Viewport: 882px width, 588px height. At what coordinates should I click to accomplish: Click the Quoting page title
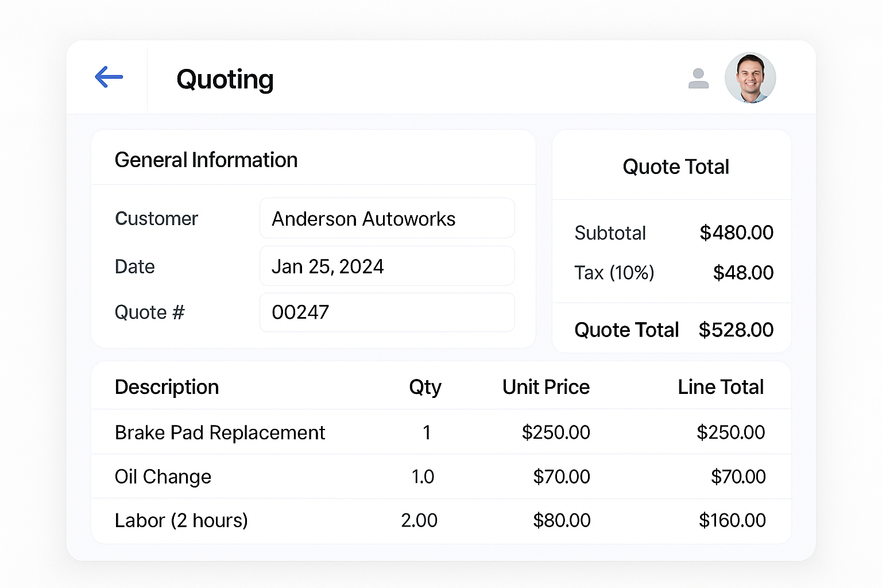(x=225, y=80)
